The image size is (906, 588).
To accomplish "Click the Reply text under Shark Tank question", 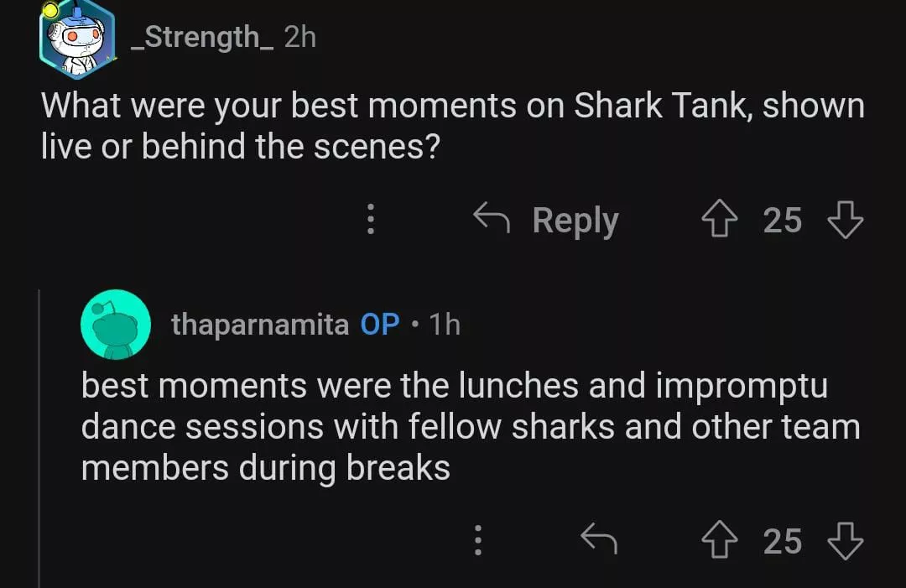I will point(575,221).
